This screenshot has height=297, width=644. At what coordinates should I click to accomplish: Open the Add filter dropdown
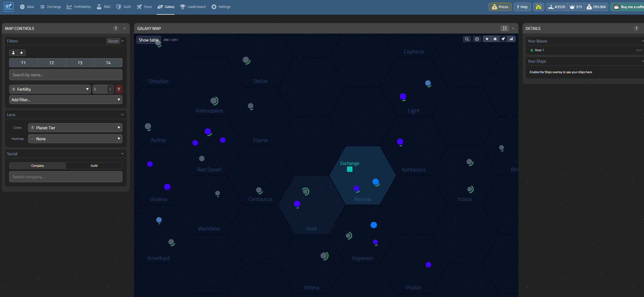(x=66, y=100)
